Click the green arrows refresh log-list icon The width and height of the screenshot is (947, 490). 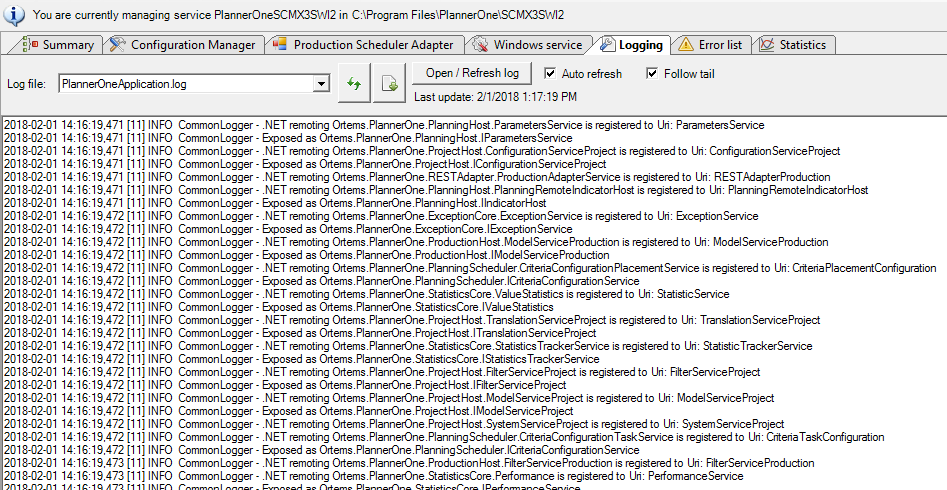[354, 84]
